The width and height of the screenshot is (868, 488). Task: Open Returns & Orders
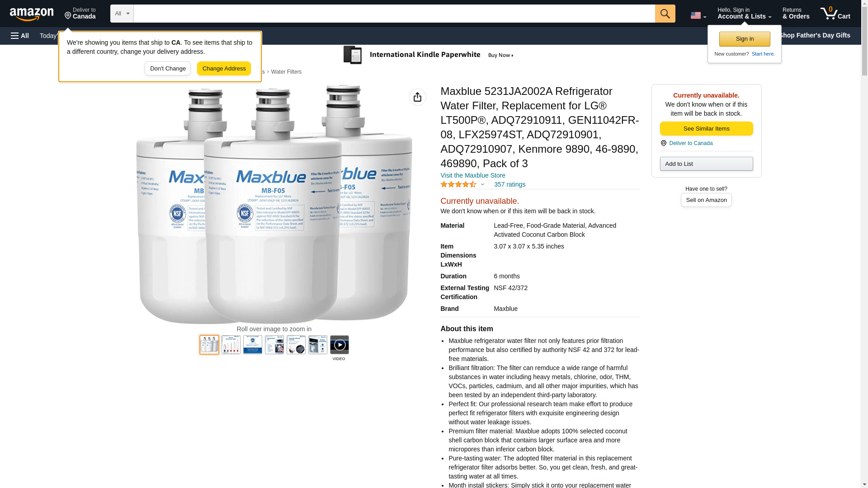click(796, 13)
